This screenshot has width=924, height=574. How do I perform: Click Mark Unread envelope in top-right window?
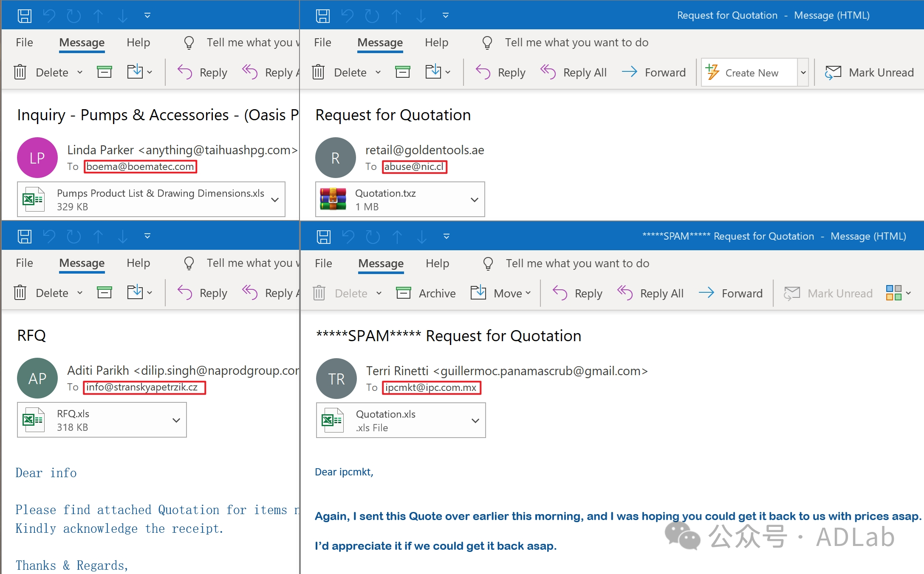point(833,72)
